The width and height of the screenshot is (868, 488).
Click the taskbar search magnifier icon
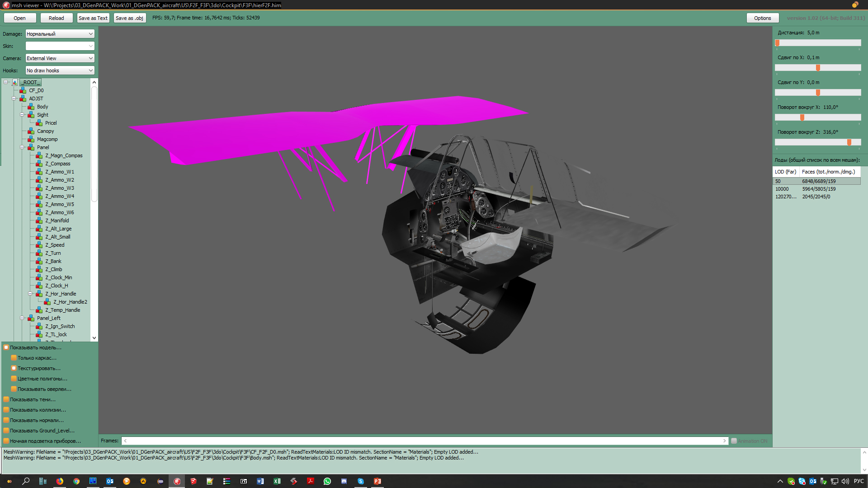pyautogui.click(x=26, y=481)
